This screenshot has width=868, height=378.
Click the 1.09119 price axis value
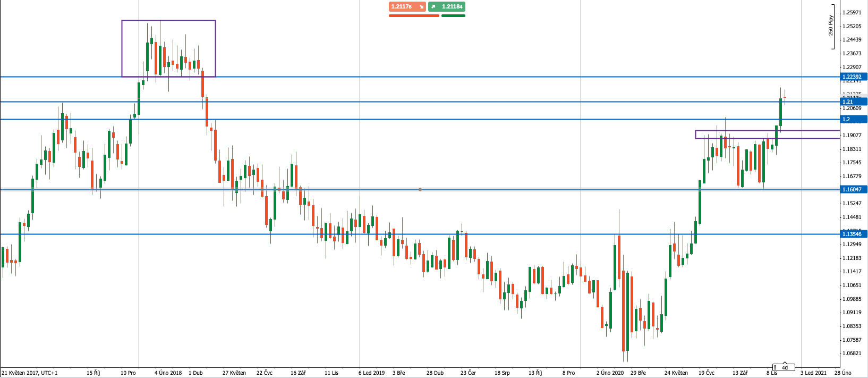(852, 312)
